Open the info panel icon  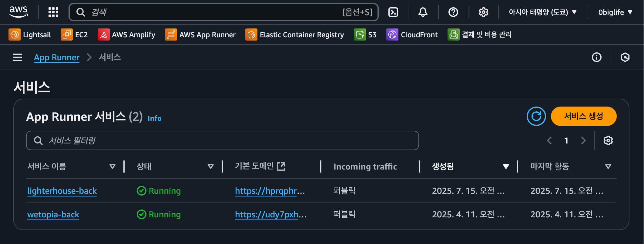597,57
